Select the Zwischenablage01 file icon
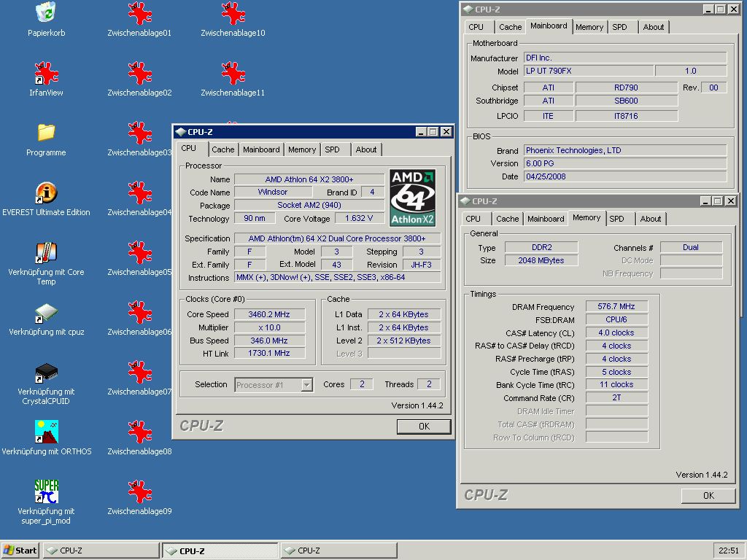 (139, 14)
